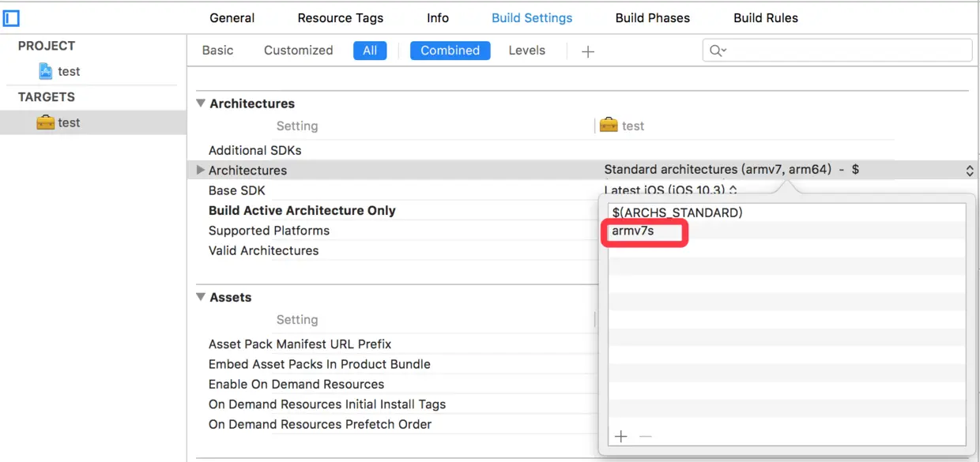The image size is (980, 462).
Task: Click in the build settings search field
Action: point(838,51)
